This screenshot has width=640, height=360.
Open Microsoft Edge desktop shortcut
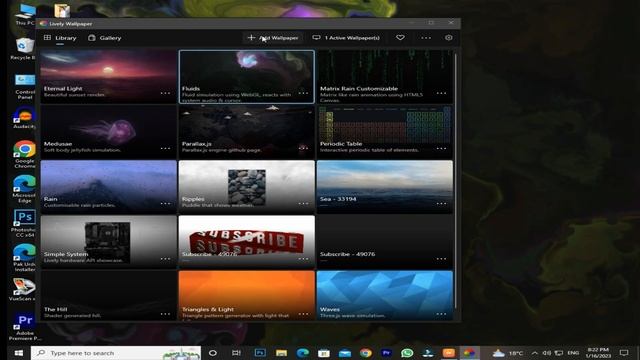[x=24, y=189]
